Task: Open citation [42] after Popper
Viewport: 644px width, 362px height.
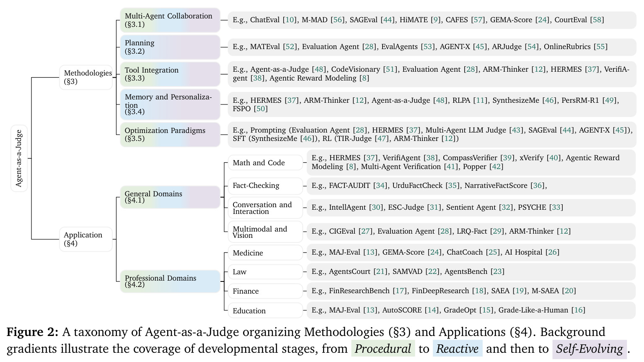Action: pyautogui.click(x=496, y=167)
